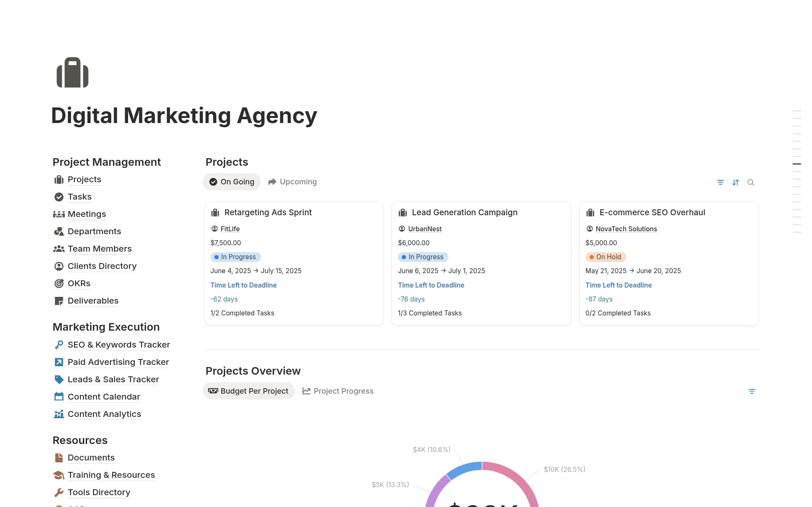812x507 pixels.
Task: Open the Tools Directory wrench icon
Action: [x=58, y=492]
